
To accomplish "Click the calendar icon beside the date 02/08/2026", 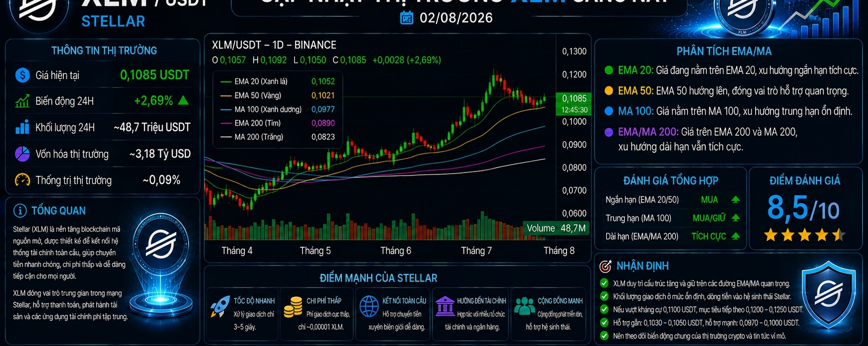I will click(x=406, y=18).
